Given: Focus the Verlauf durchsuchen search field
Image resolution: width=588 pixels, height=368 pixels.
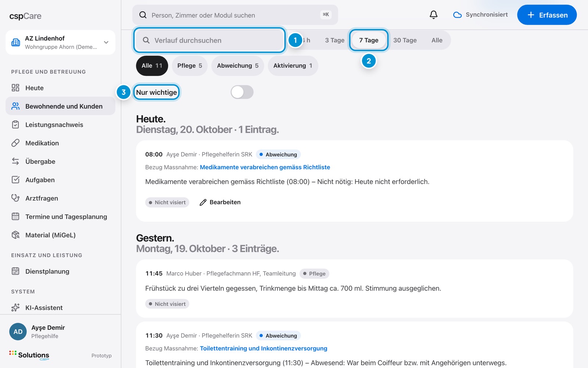Looking at the screenshot, I should (209, 40).
